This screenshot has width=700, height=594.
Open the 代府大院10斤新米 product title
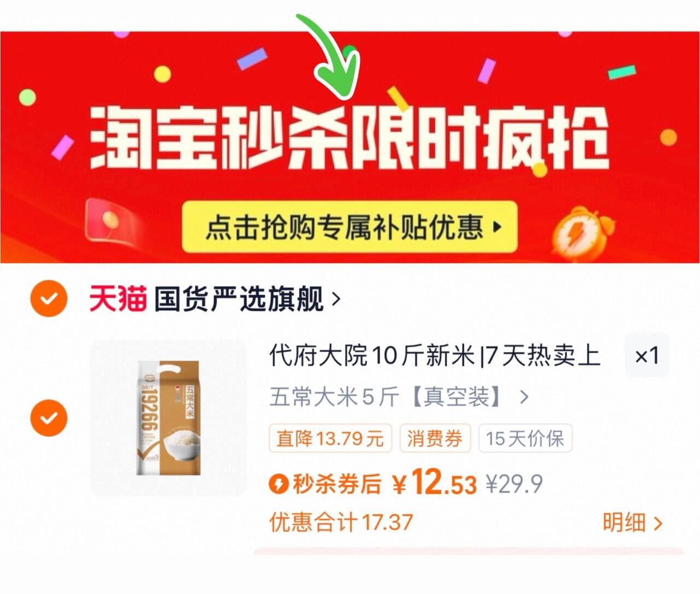point(435,356)
